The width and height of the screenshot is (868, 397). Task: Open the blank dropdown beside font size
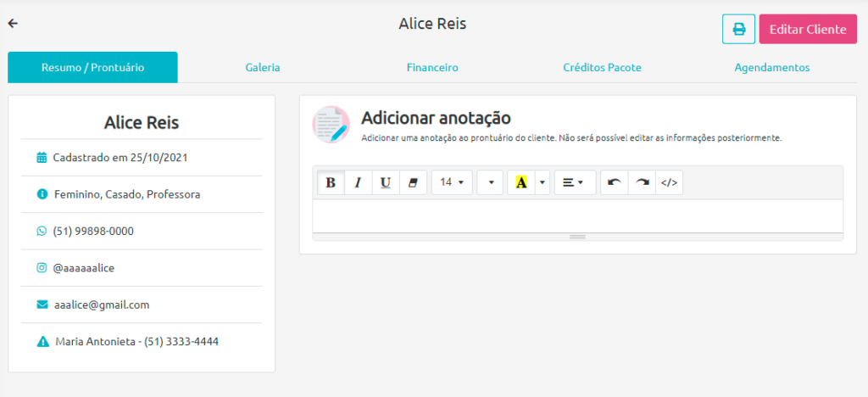click(x=490, y=182)
